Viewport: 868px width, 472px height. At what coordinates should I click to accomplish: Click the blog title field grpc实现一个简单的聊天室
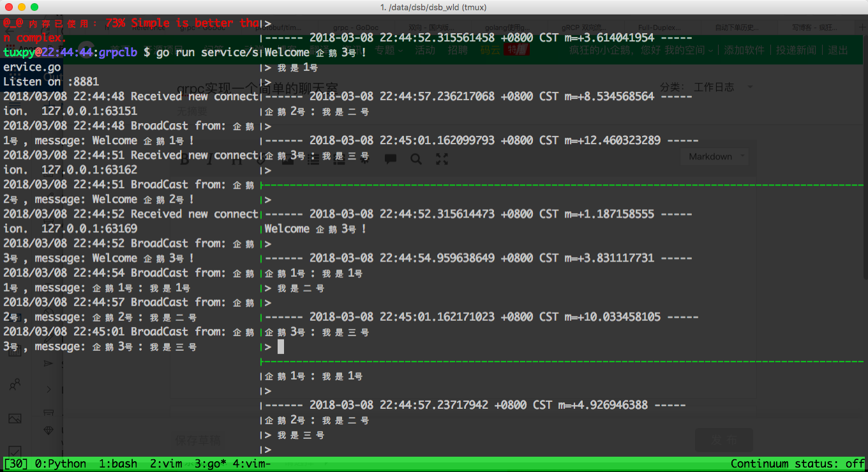(x=258, y=87)
